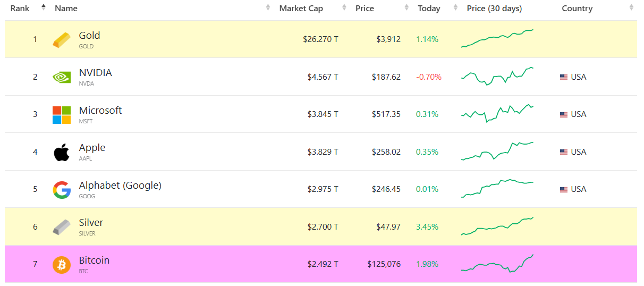Click the NVIDIA logo icon
644x286 pixels.
coord(61,77)
